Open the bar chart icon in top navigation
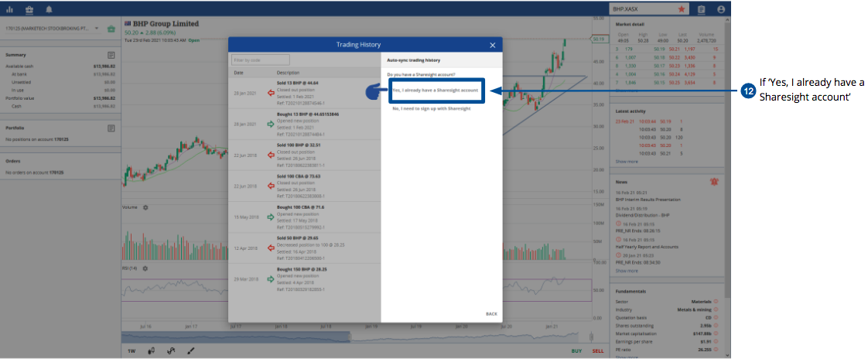Image resolution: width=868 pixels, height=359 pixels. pos(9,9)
